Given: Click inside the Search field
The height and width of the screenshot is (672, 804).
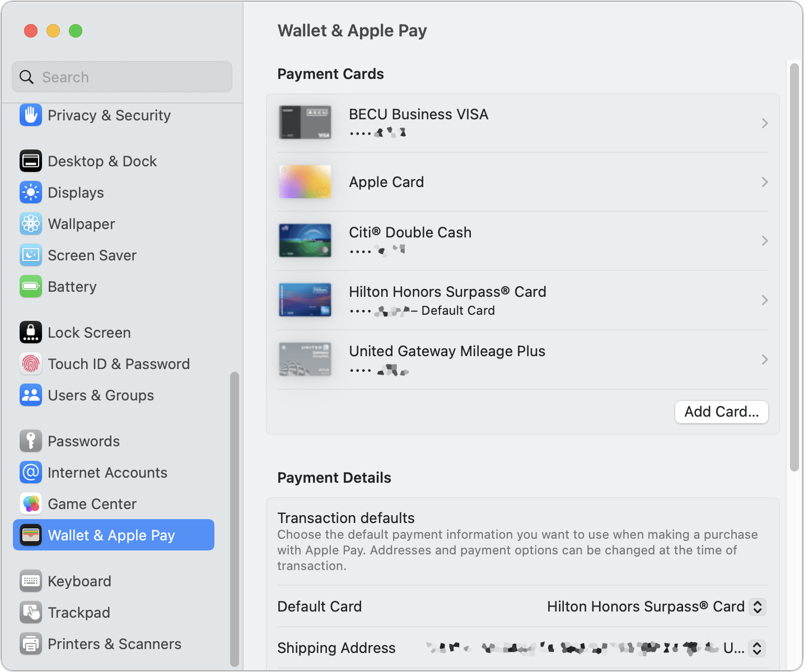Looking at the screenshot, I should pos(121,77).
